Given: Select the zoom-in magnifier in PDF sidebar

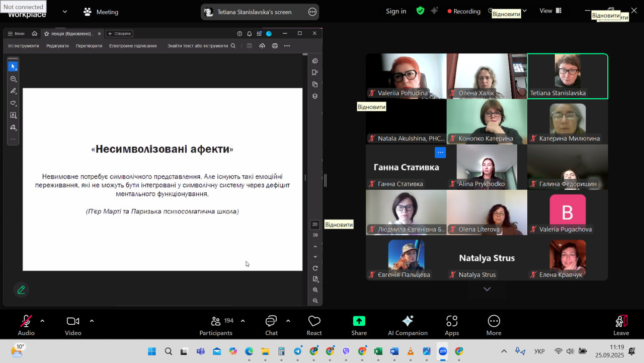Looking at the screenshot, I should pos(315,290).
